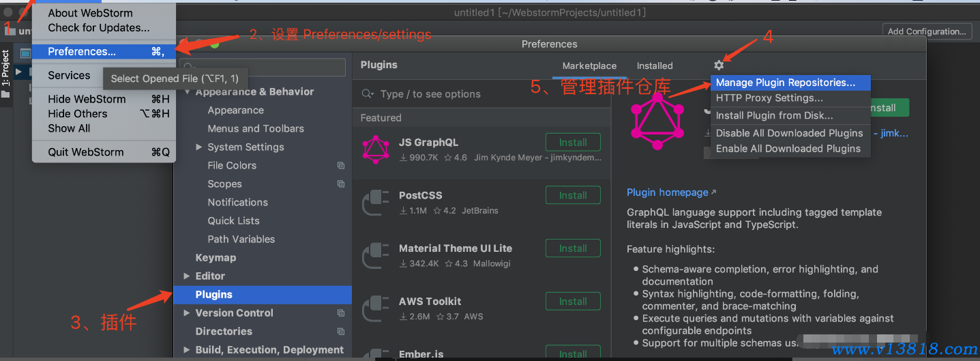980x361 pixels.
Task: Choose Hide Others menu item
Action: (104, 114)
